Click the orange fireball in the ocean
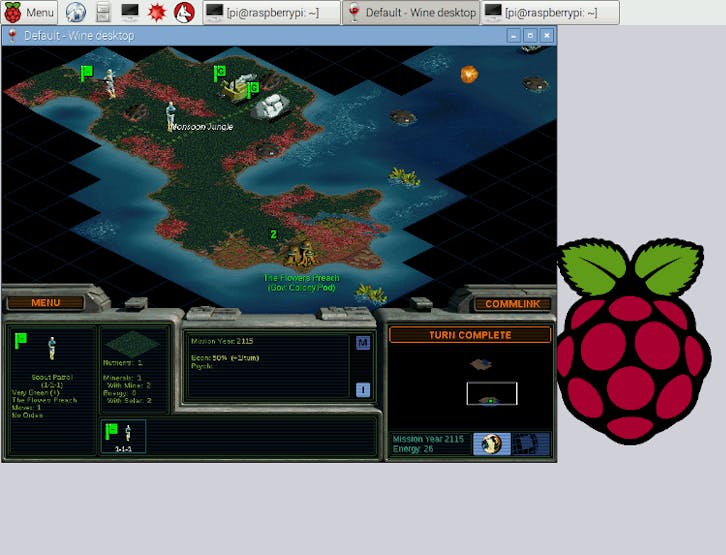 coord(469,74)
